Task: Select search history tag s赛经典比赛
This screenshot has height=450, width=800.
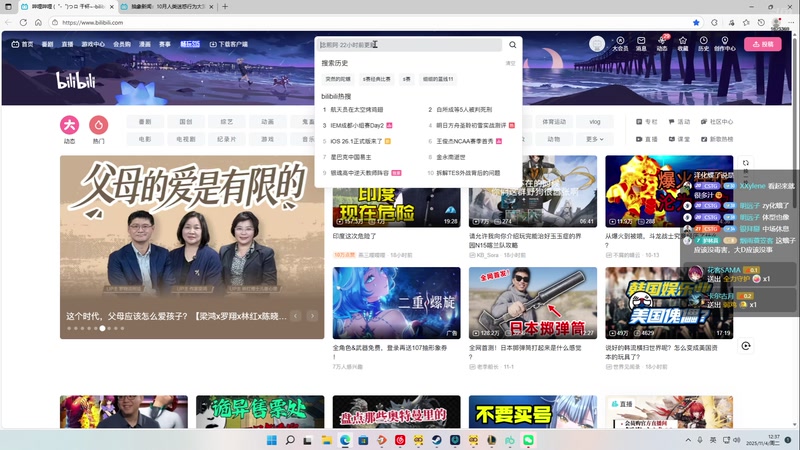Action: 377,79
